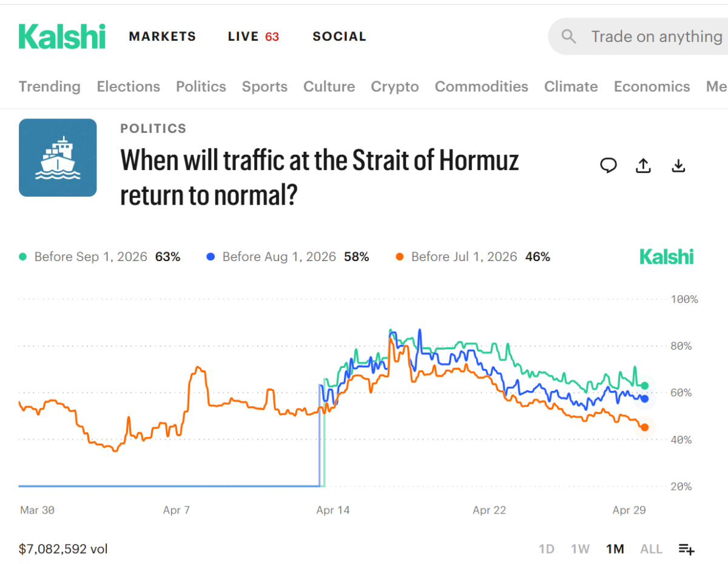Select the 1D time range
This screenshot has height=564, width=728.
[x=547, y=549]
